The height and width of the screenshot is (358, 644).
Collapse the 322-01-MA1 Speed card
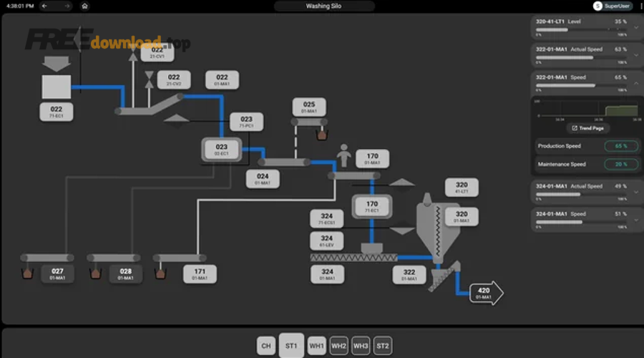[636, 83]
